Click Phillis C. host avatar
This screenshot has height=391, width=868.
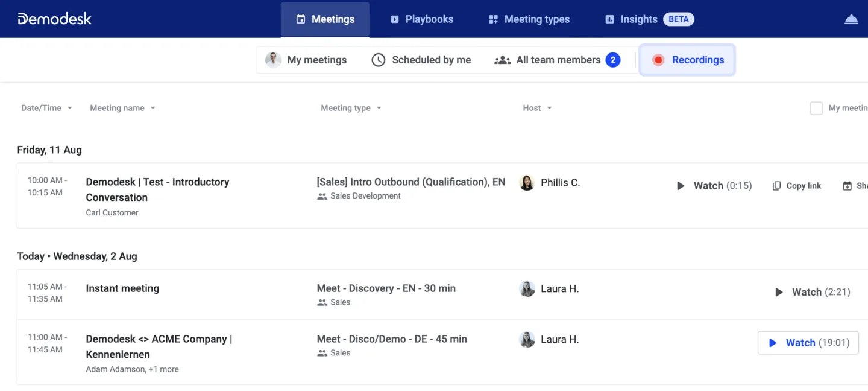pyautogui.click(x=527, y=183)
